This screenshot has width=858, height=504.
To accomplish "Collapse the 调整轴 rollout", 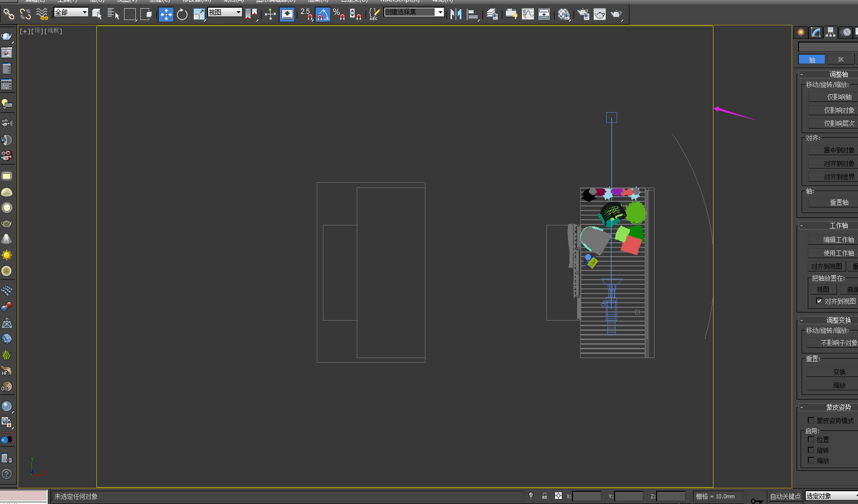I will pos(828,74).
